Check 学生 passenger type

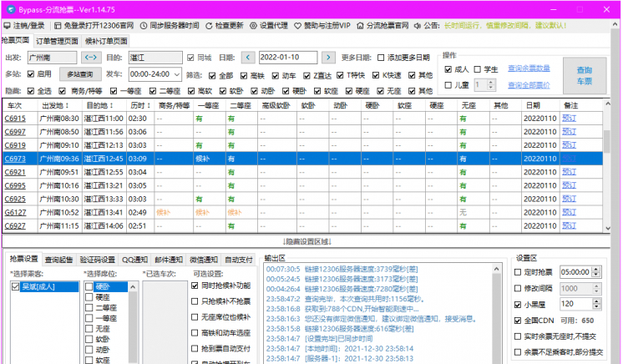477,69
